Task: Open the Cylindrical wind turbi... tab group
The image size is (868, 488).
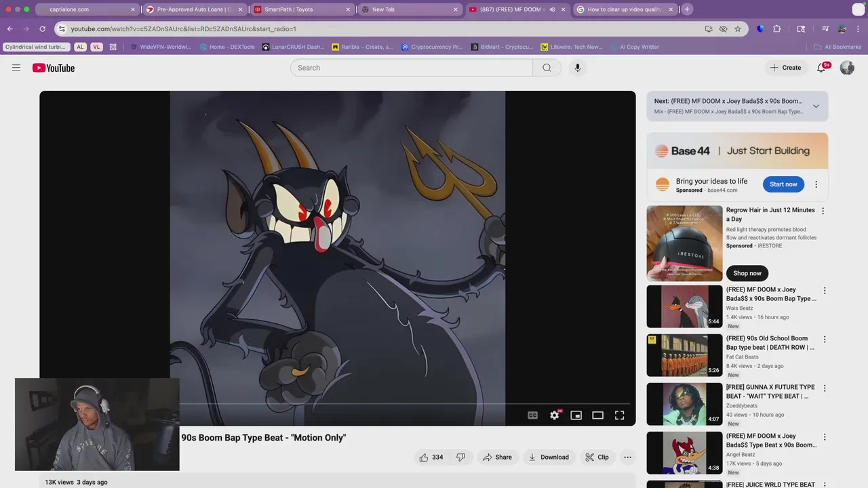Action: (x=36, y=47)
